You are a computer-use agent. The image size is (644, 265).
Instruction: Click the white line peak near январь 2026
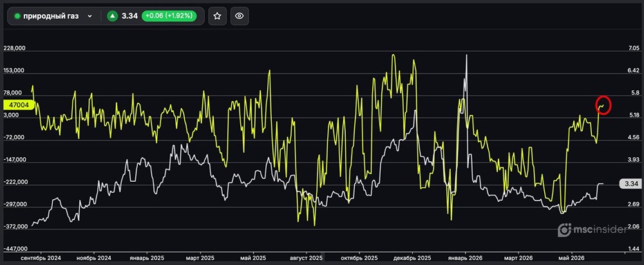click(x=466, y=55)
